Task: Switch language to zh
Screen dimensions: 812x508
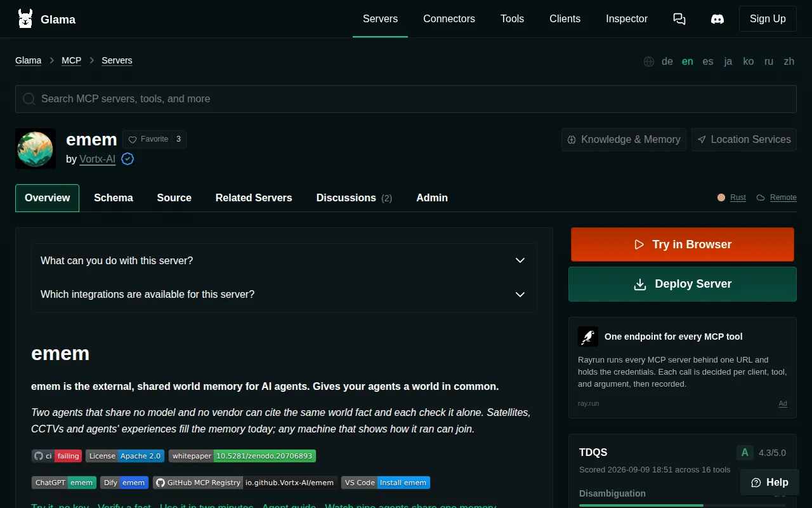Action: [789, 62]
